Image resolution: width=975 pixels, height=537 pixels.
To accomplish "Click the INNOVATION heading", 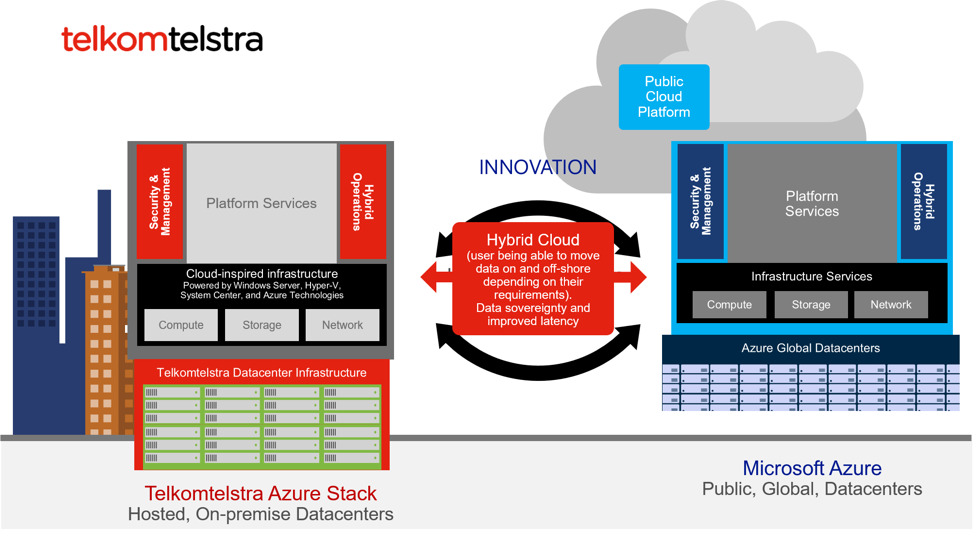I will [x=538, y=167].
